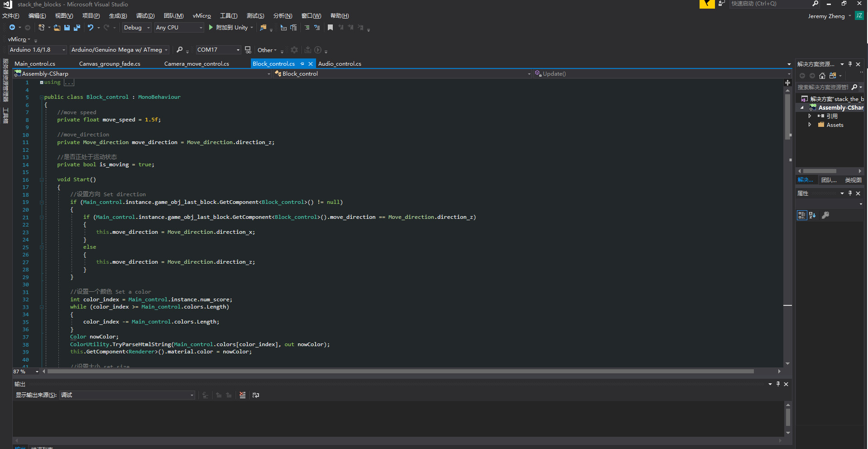
Task: Click the 附加到 Unity button
Action: (x=232, y=27)
